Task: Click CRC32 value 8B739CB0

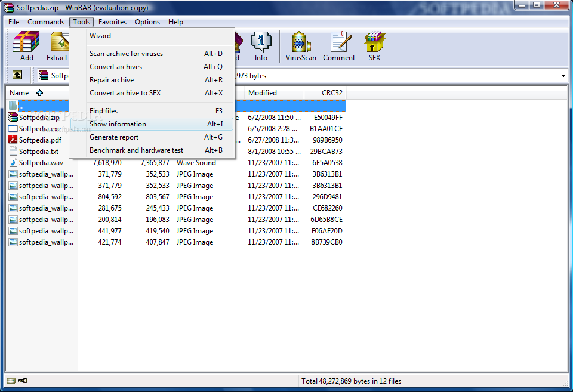Action: click(x=326, y=242)
